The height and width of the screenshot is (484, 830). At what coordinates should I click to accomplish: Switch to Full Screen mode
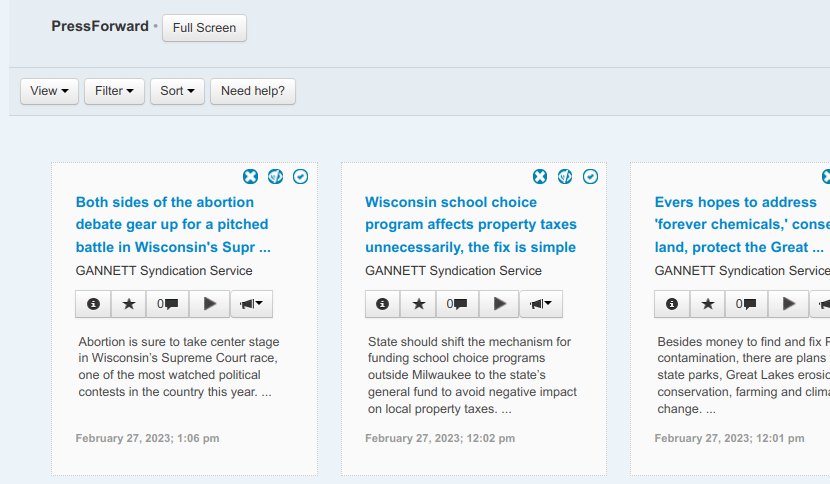204,28
